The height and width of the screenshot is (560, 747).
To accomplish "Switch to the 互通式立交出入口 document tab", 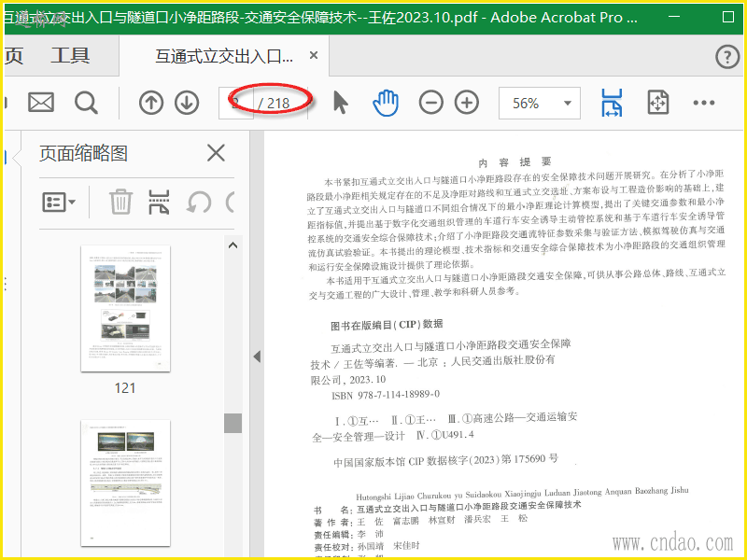I will pyautogui.click(x=224, y=56).
